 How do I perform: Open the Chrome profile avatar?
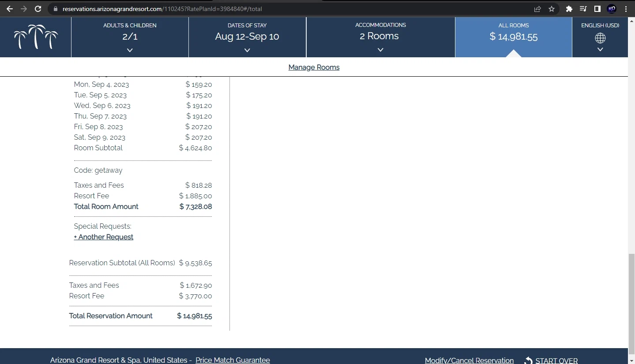pos(612,9)
